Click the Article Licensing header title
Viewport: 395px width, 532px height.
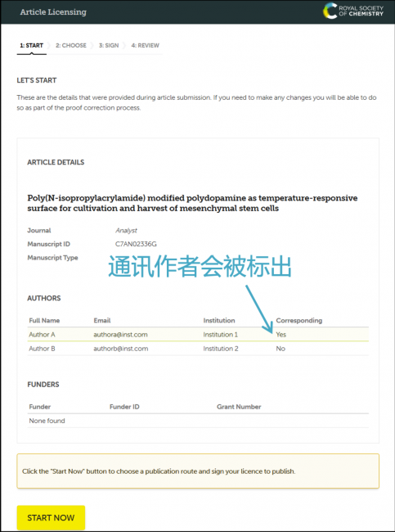point(53,12)
